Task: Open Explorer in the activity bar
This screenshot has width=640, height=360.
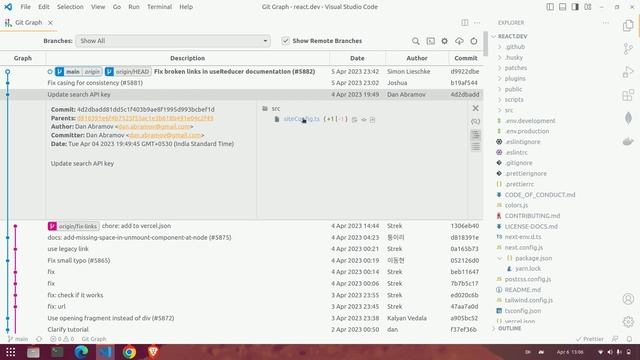Action: 628,26
